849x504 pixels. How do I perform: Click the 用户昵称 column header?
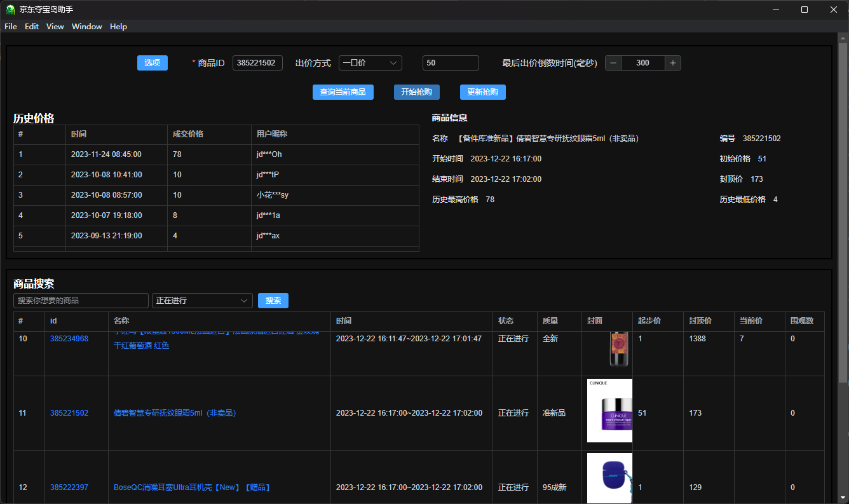pyautogui.click(x=335, y=134)
